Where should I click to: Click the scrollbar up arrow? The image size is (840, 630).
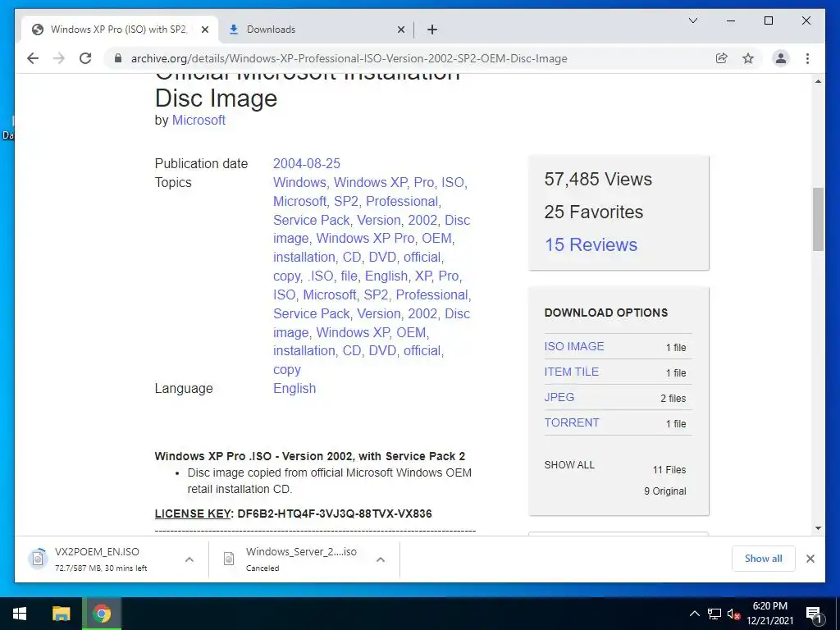(x=818, y=81)
